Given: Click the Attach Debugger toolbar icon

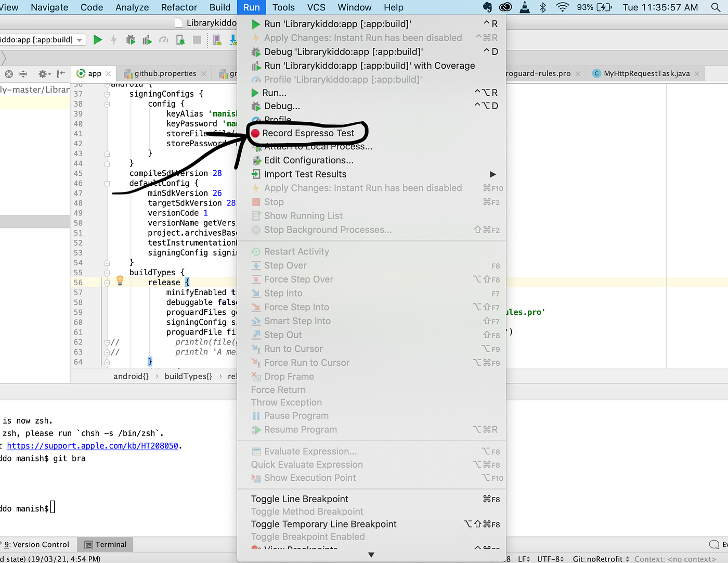Looking at the screenshot, I should (180, 40).
